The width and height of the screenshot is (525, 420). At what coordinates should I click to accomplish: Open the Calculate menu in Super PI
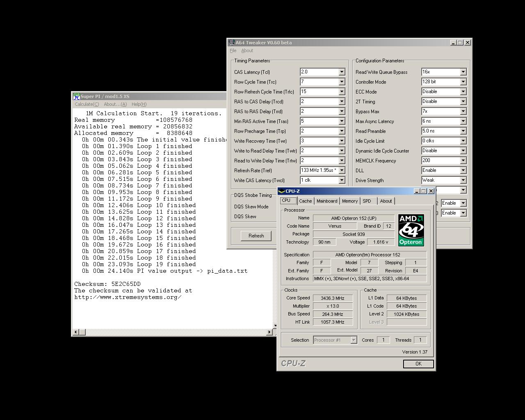point(87,104)
